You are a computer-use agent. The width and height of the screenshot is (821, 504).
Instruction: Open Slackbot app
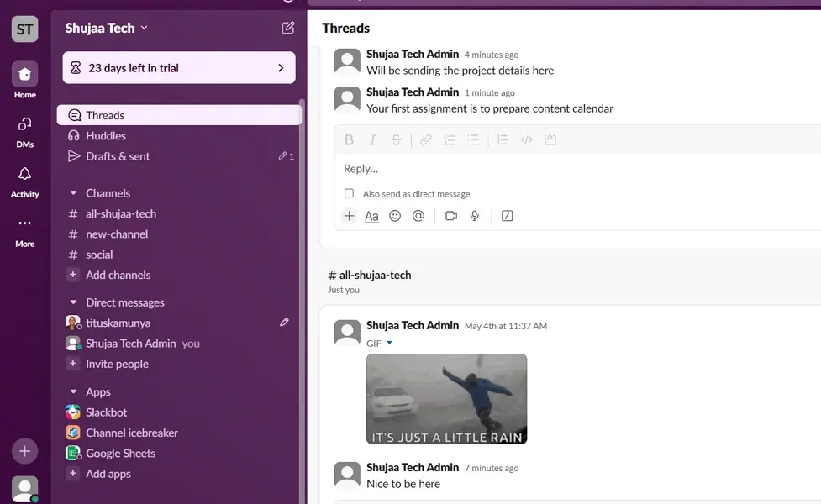(179, 412)
